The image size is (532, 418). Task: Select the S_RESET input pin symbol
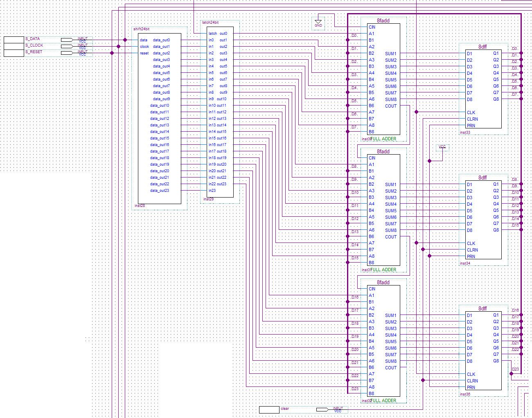67,53
